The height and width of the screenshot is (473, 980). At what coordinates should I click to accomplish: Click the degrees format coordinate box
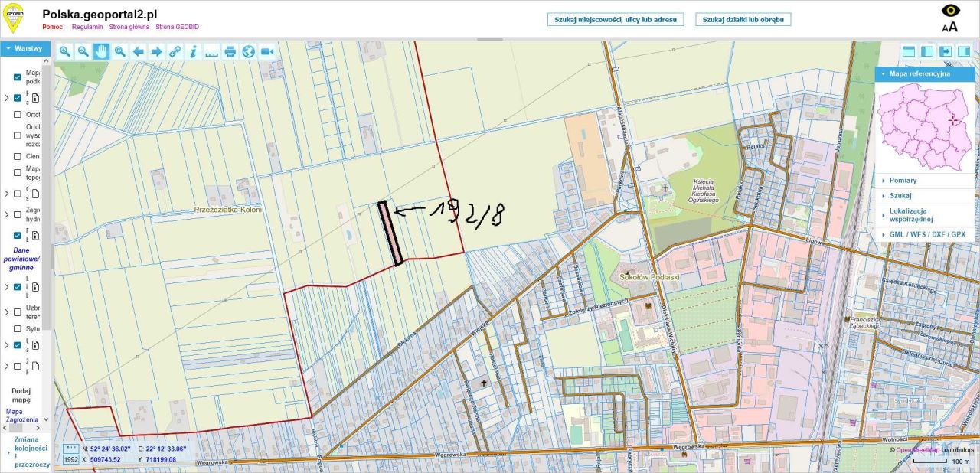pos(70,449)
